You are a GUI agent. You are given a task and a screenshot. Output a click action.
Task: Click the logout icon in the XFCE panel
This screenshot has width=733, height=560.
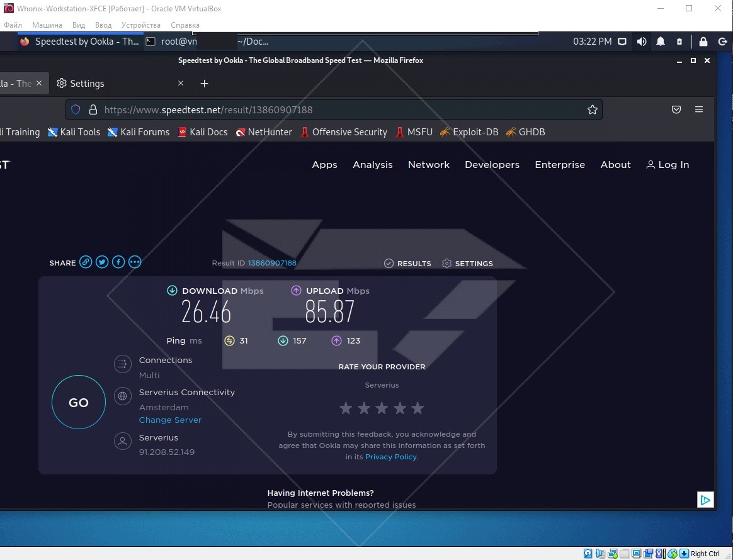(x=722, y=42)
